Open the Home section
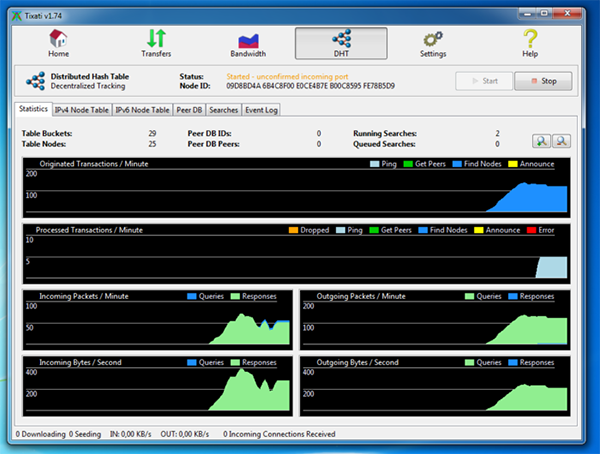This screenshot has width=600, height=454. click(x=59, y=43)
